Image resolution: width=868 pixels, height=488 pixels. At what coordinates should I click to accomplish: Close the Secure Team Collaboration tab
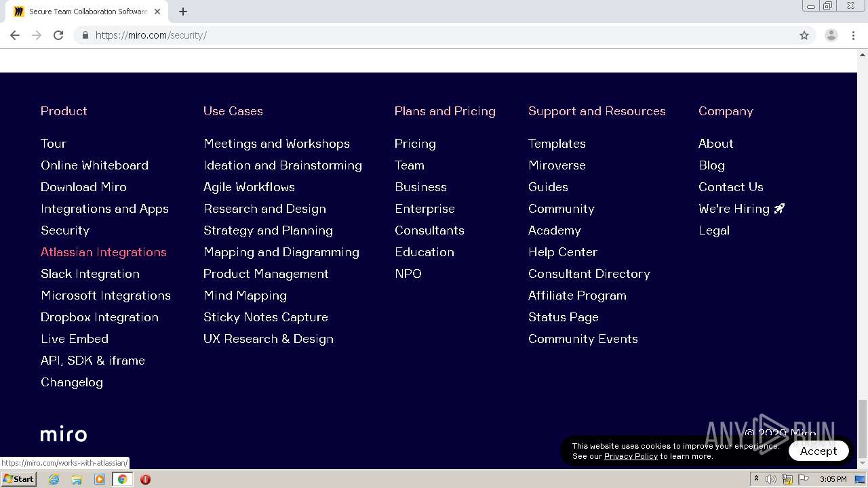tap(157, 12)
